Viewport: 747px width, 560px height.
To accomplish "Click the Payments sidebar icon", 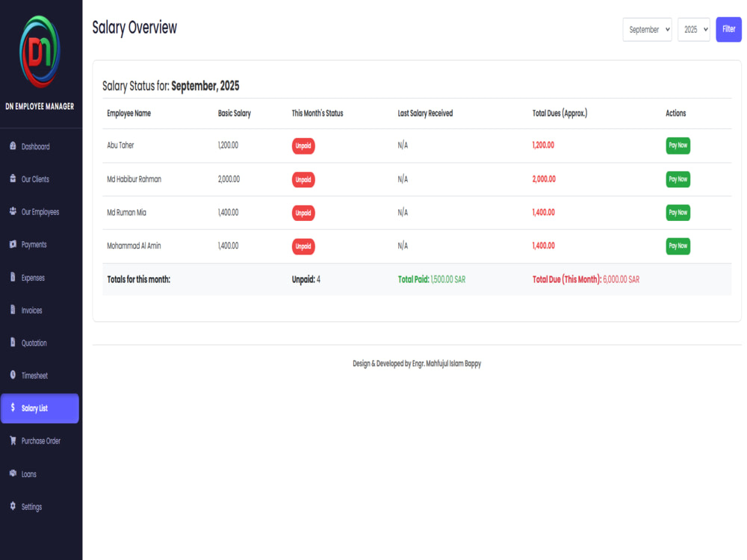I will tap(13, 244).
